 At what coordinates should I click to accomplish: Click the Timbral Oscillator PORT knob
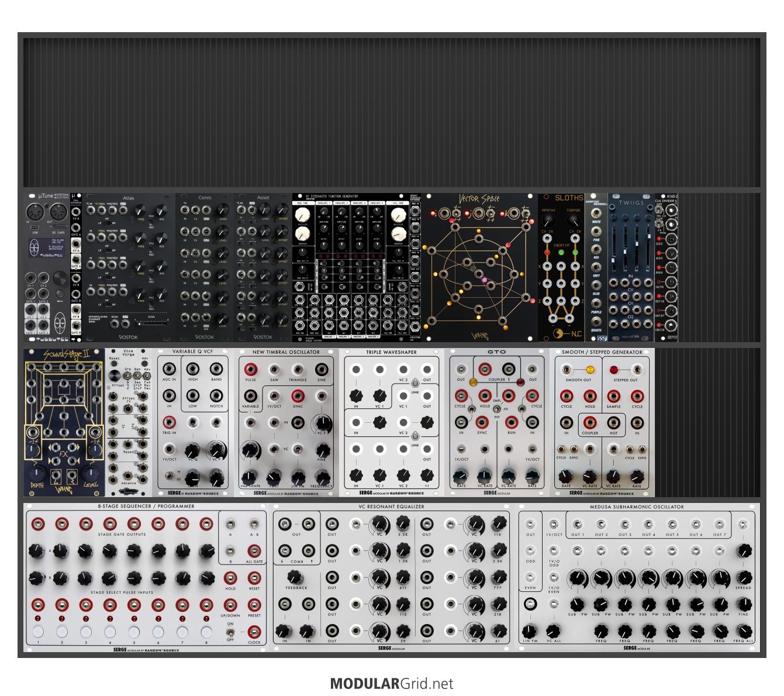click(274, 476)
